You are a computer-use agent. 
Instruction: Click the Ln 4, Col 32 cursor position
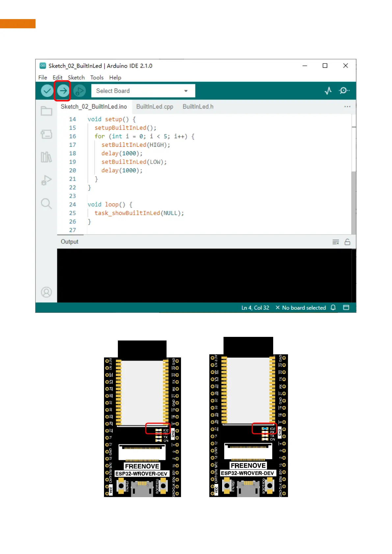255,308
